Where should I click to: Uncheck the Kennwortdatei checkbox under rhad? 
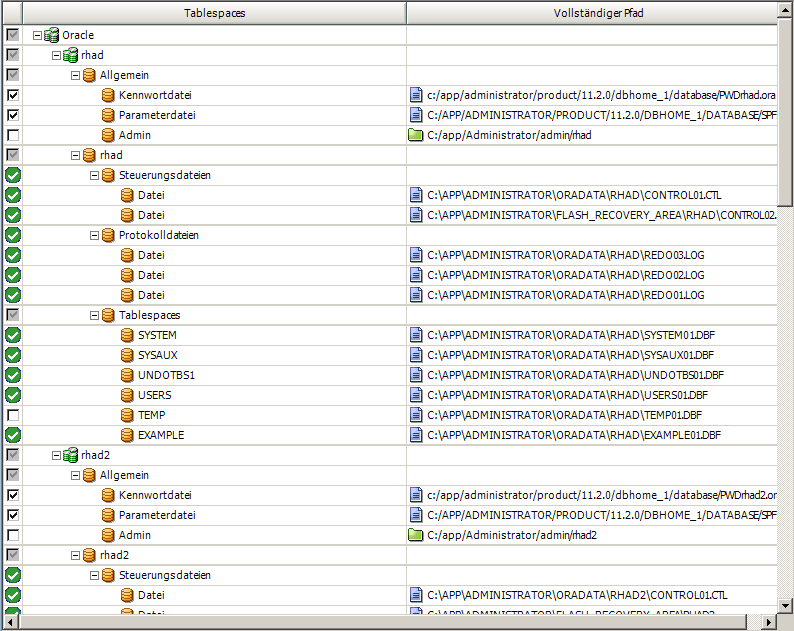(13, 95)
